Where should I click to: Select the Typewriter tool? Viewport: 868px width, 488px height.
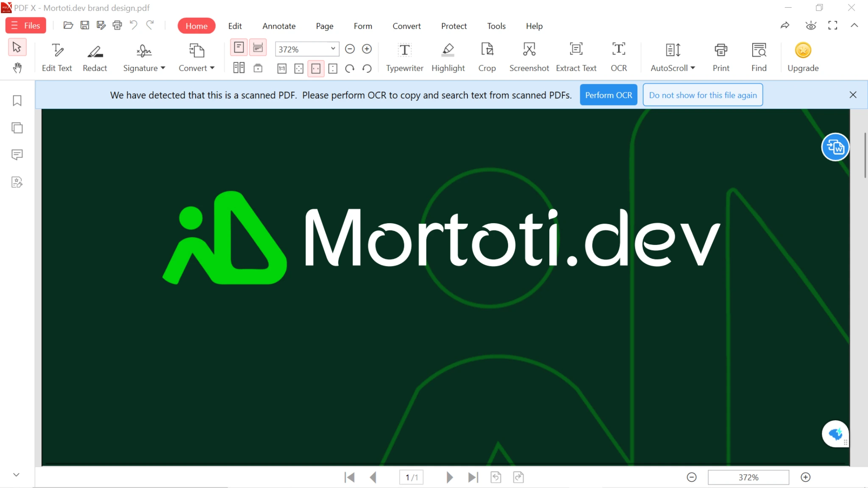click(x=405, y=58)
